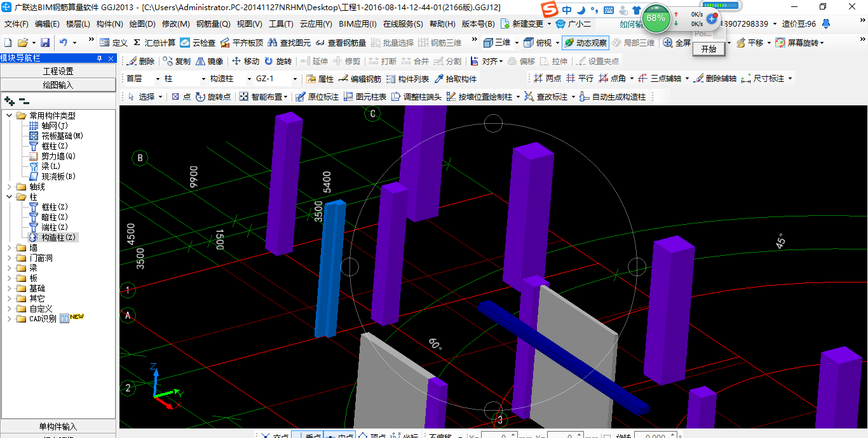Toggle 动态观察 dynamic orbit mode
The width and height of the screenshot is (868, 438).
[x=585, y=43]
